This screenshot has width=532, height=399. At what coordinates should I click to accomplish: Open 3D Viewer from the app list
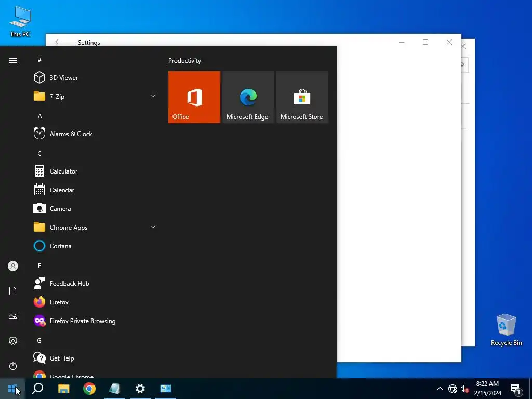click(x=95, y=78)
